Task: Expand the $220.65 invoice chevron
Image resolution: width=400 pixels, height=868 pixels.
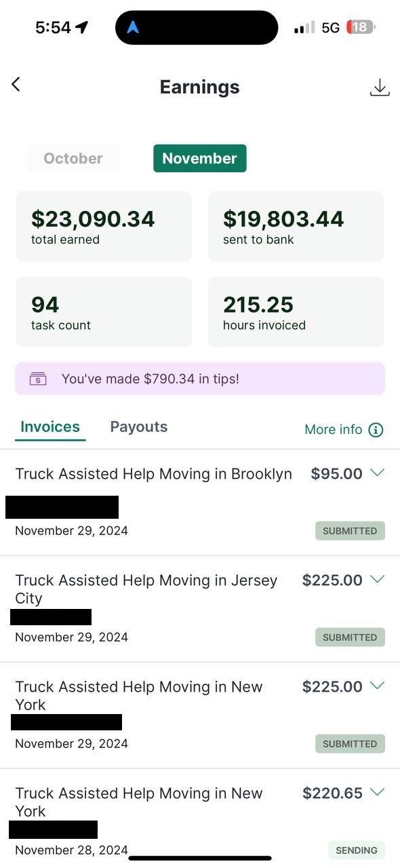Action: (x=377, y=792)
